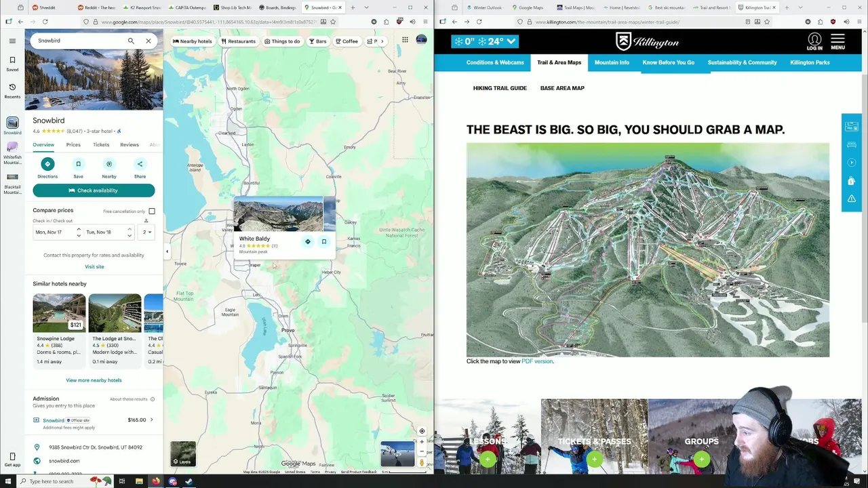Zoom in the map with plus button

pos(422,442)
